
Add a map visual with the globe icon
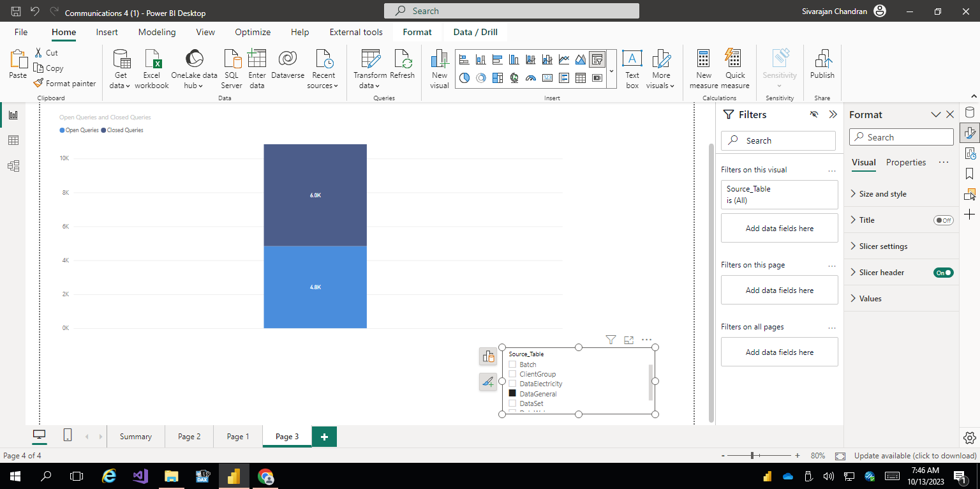pos(514,78)
